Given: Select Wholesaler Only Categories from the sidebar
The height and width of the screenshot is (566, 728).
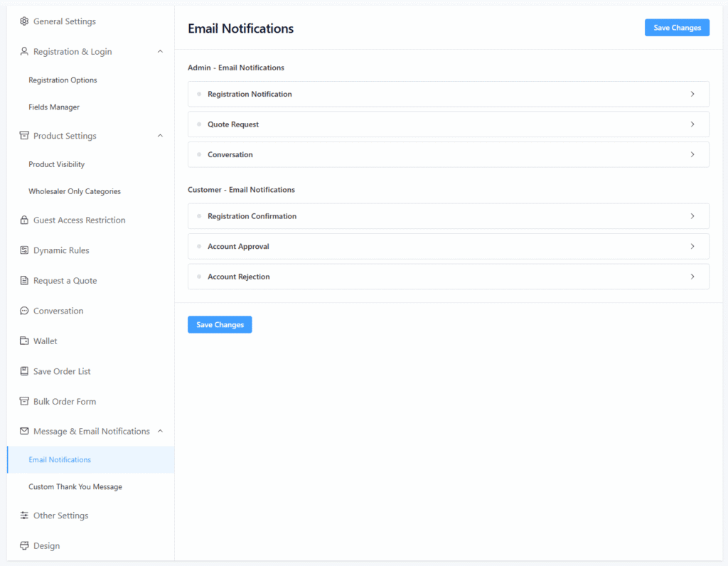Looking at the screenshot, I should click(x=75, y=191).
